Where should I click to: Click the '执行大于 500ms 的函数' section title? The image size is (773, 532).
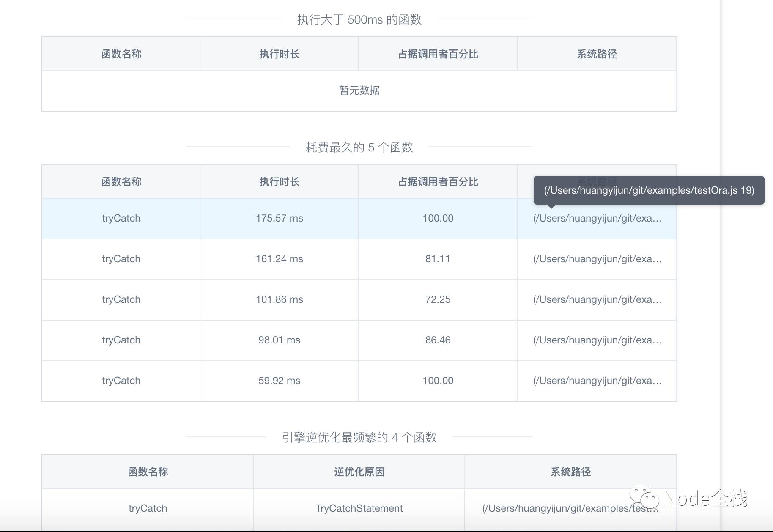[x=359, y=19]
